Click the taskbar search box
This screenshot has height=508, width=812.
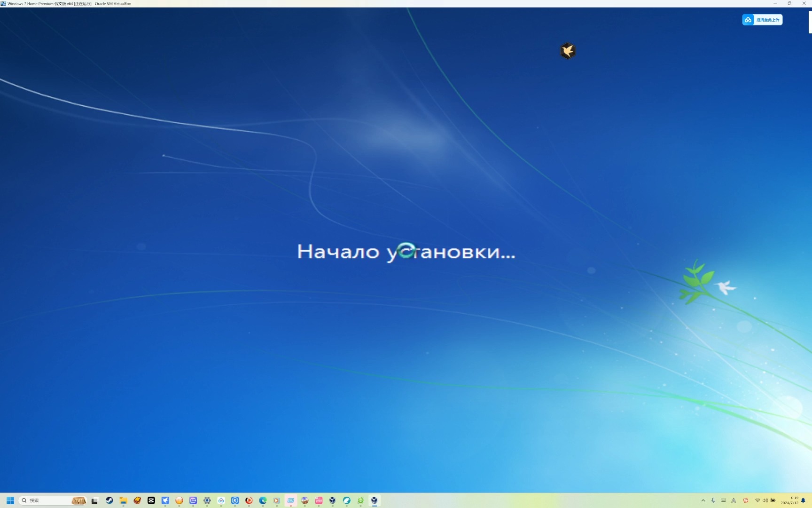53,500
